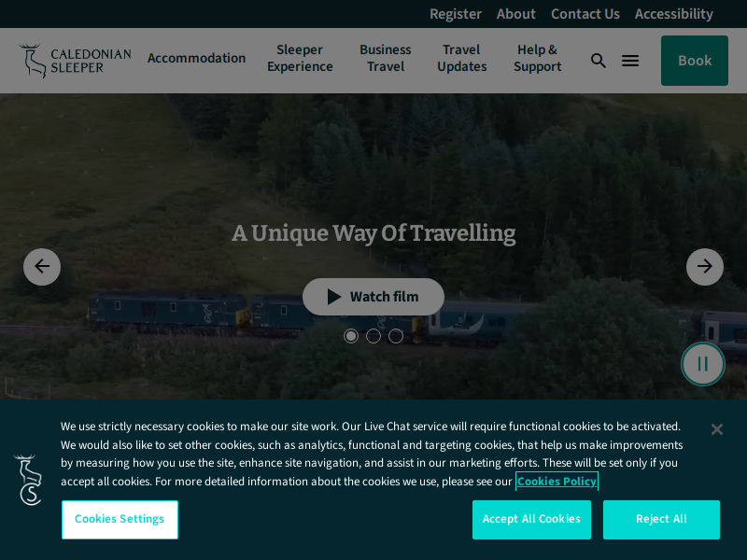The height and width of the screenshot is (560, 747).
Task: Click the green Book button
Action: click(x=694, y=61)
